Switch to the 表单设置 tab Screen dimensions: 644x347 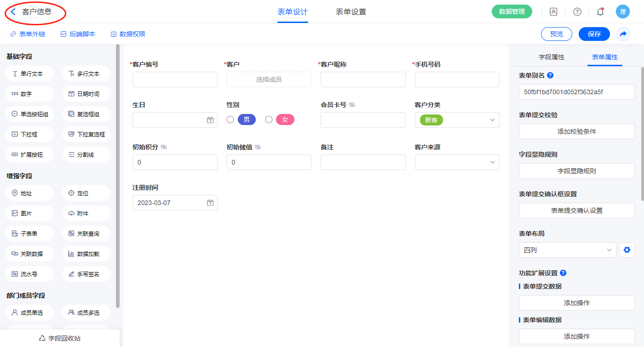coord(351,12)
